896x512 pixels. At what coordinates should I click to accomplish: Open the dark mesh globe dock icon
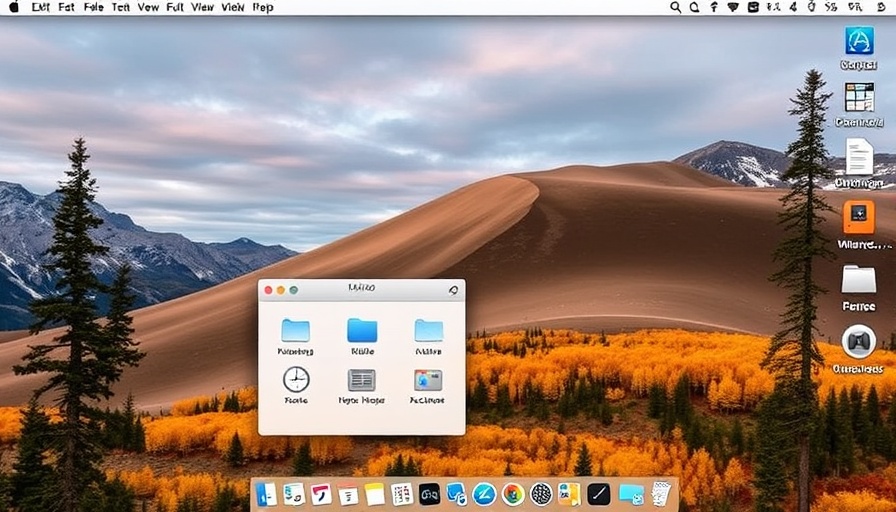coord(541,494)
